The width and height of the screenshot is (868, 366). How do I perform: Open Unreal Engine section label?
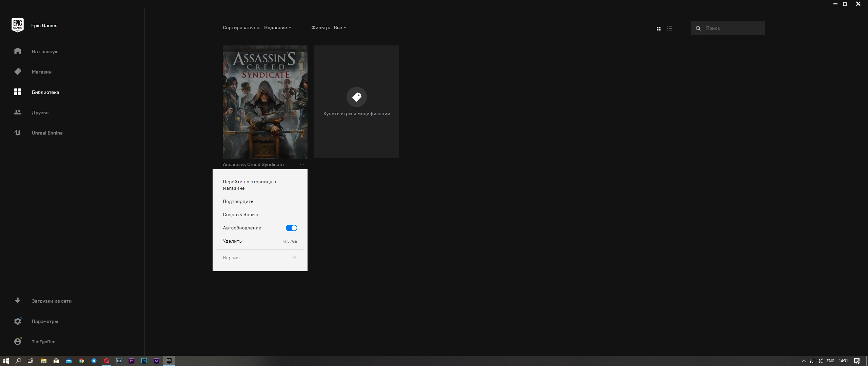pos(47,133)
